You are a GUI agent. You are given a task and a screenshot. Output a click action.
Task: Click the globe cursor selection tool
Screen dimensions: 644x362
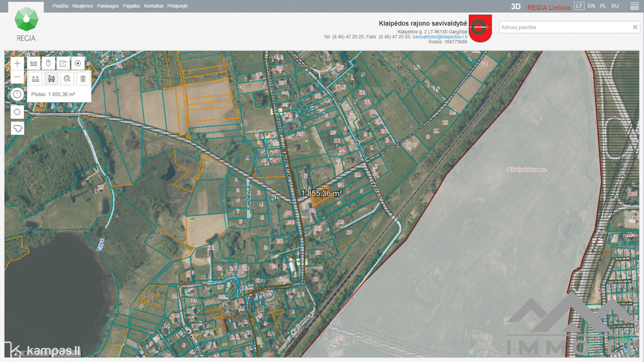click(67, 79)
